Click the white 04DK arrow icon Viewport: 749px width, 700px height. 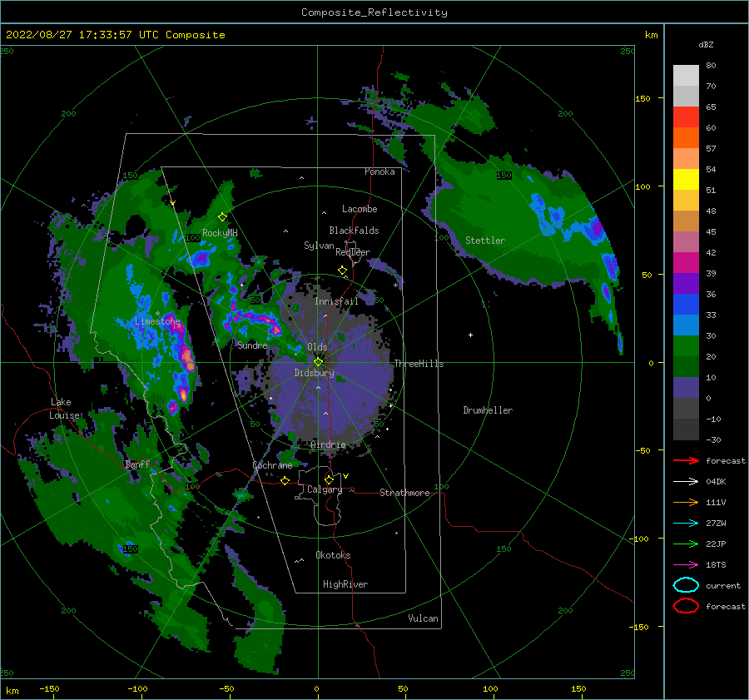pos(686,482)
